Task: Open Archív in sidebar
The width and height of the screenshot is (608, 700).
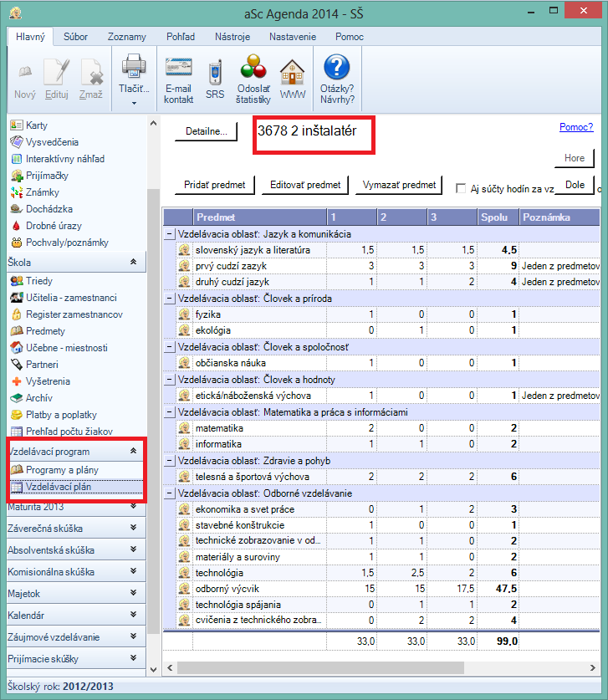Action: [x=31, y=398]
